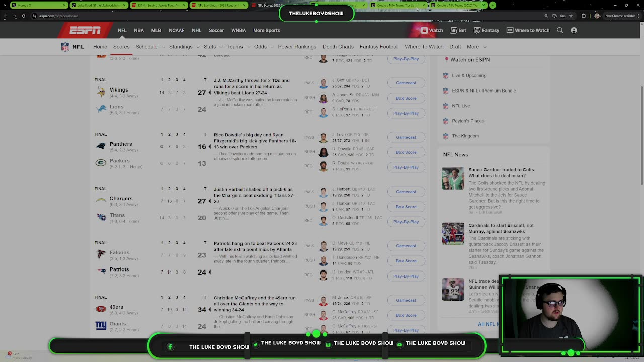Open the user profile icon in header
The image size is (644, 362).
(x=574, y=30)
